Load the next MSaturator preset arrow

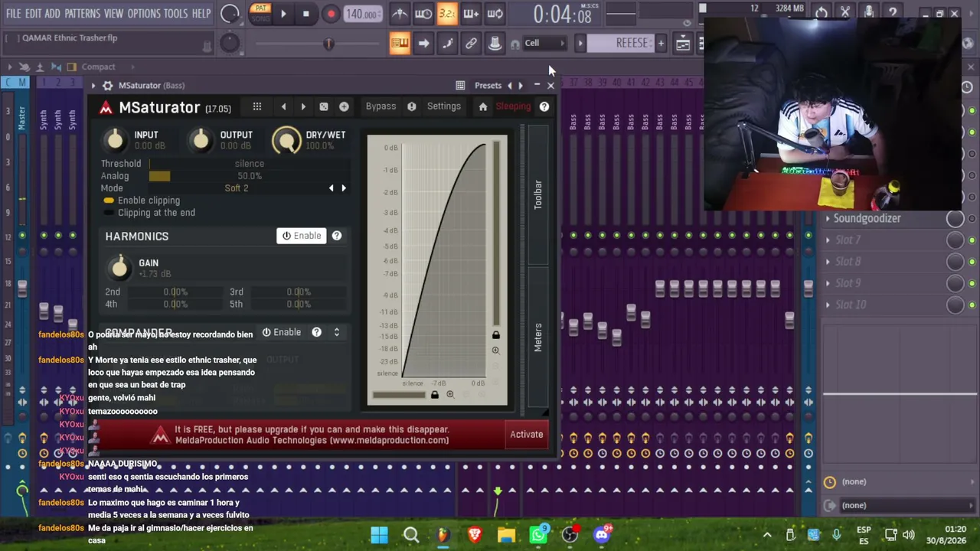coord(303,106)
